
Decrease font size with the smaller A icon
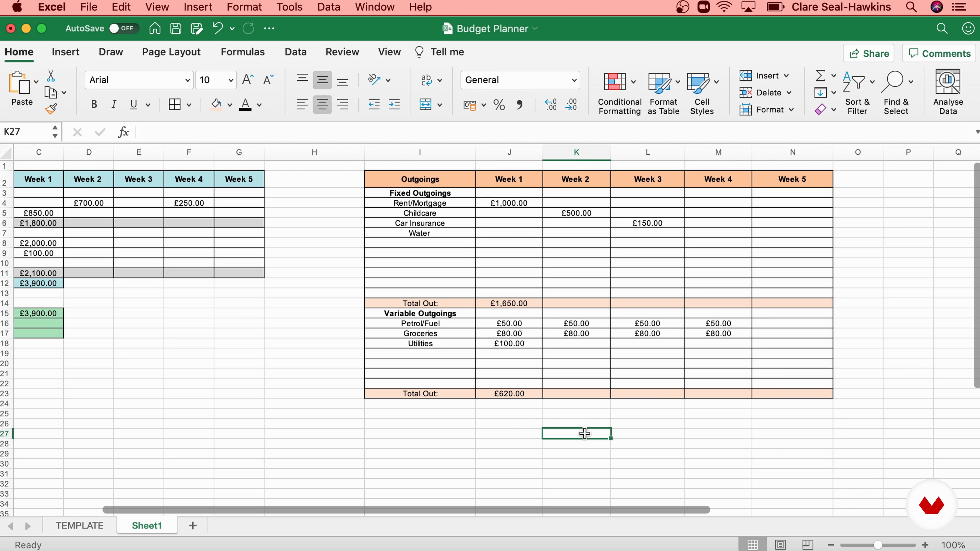(268, 80)
